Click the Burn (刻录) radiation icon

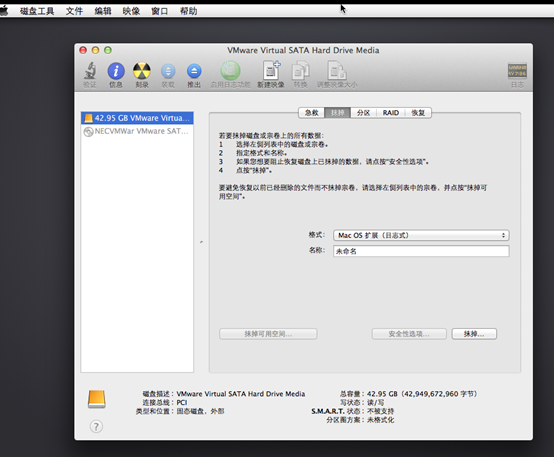click(142, 71)
